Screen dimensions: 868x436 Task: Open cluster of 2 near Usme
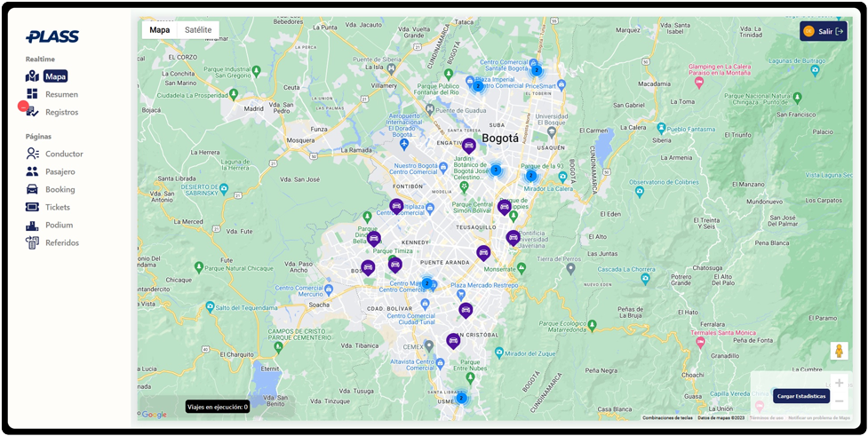[461, 398]
